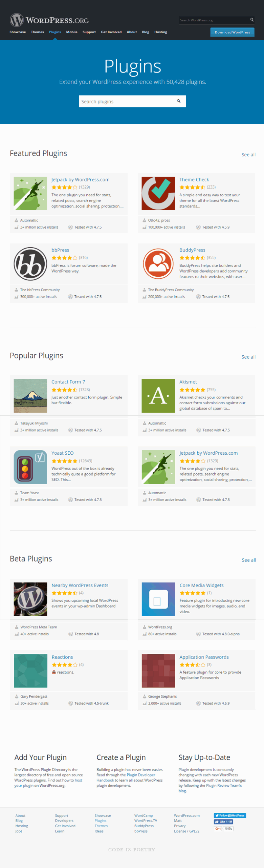Open the bbPress plugin logo icon
Screen dimensions: 264x868
coord(30,264)
